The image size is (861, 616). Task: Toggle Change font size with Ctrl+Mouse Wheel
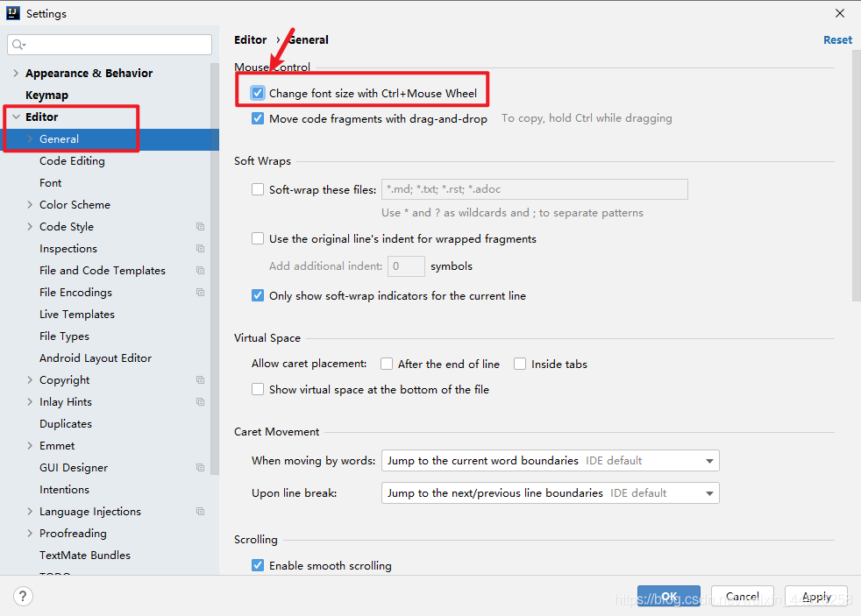tap(258, 93)
